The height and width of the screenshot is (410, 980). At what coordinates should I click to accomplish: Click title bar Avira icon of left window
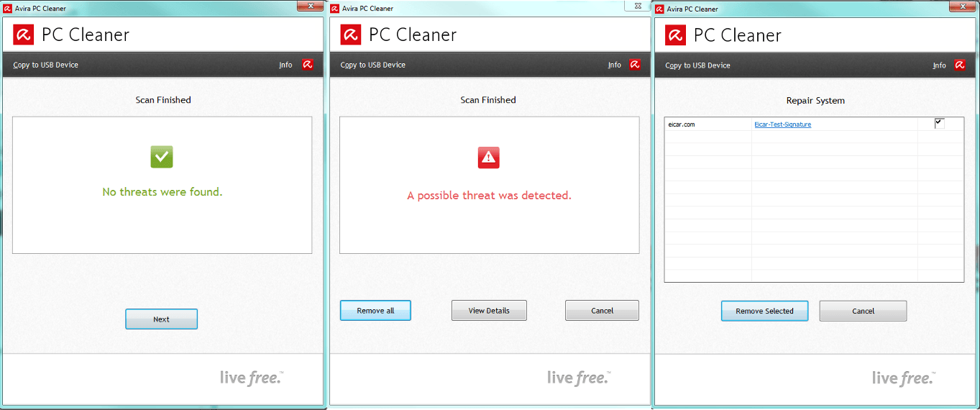[x=8, y=9]
